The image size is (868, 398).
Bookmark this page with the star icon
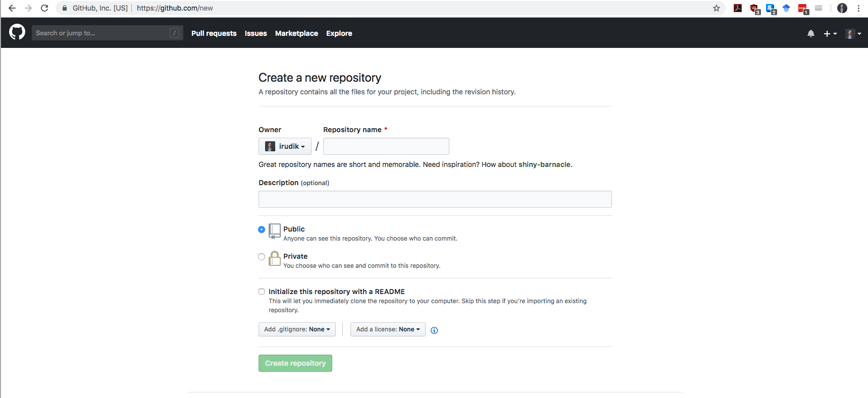716,8
